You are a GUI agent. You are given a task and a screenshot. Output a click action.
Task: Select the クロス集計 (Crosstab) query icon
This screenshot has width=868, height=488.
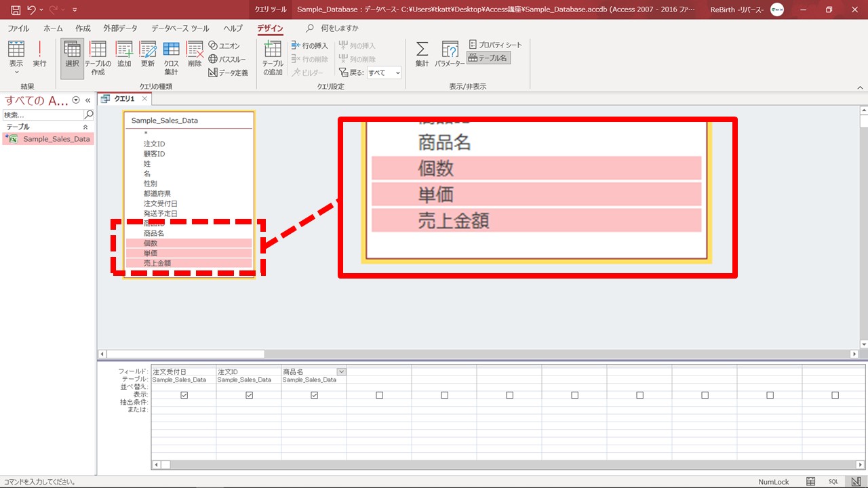coord(171,57)
